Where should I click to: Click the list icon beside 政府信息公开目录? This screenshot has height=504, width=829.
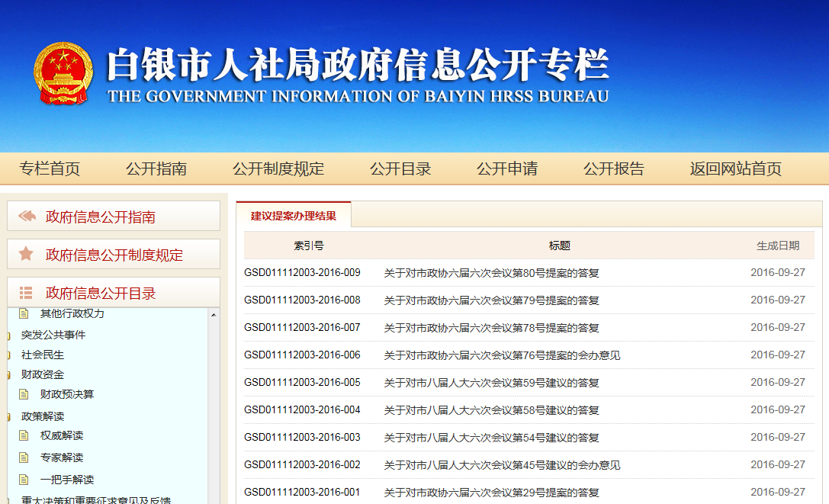point(27,293)
